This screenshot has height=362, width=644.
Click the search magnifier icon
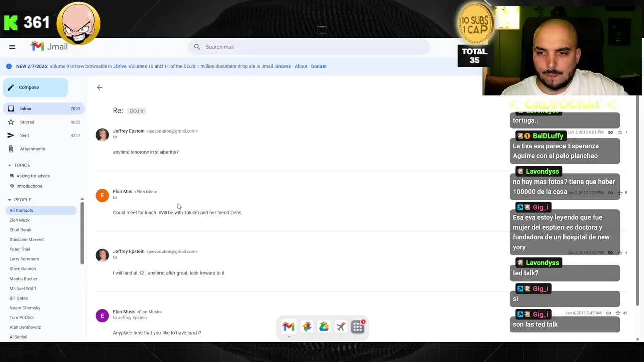point(197,47)
